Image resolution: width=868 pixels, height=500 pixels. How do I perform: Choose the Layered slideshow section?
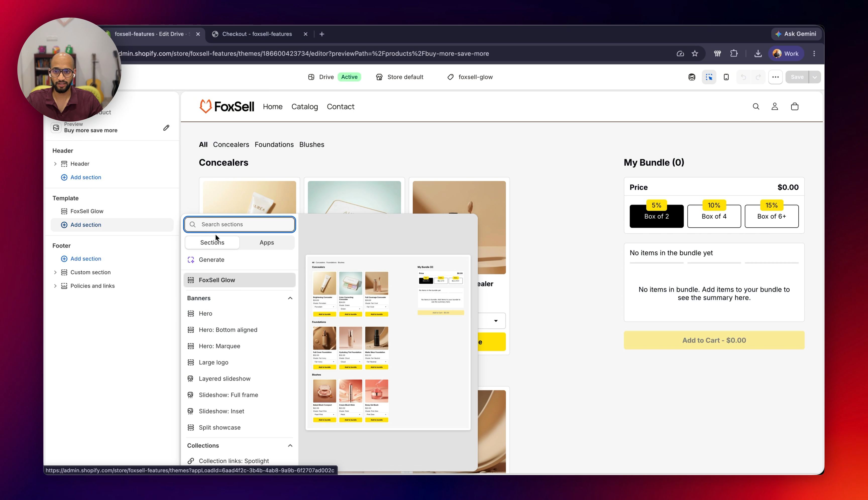tap(240, 378)
